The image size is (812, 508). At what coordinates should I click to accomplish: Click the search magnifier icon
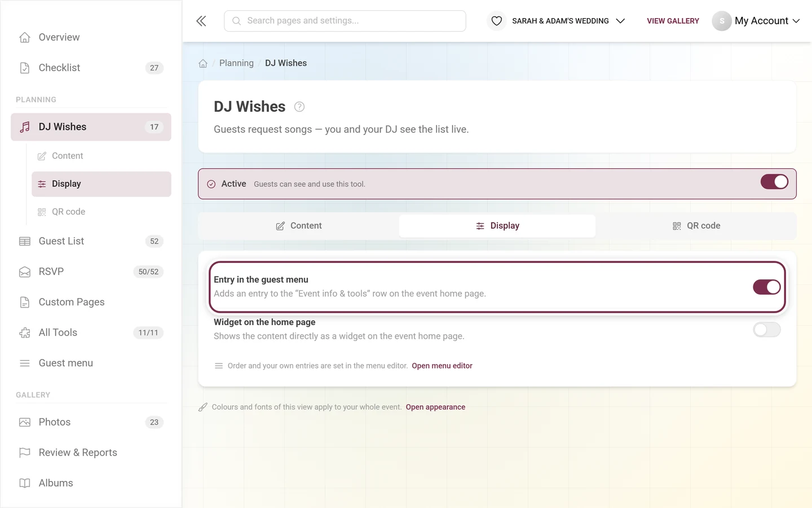(237, 21)
